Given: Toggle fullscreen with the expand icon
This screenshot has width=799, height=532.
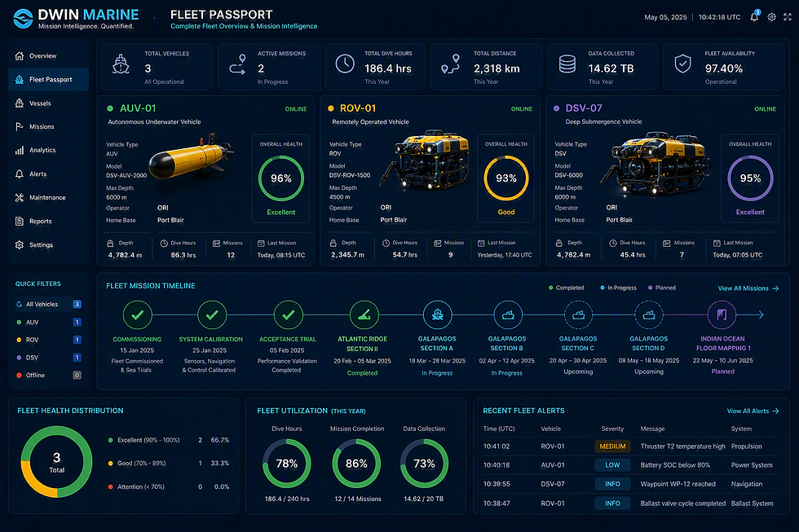Looking at the screenshot, I should pyautogui.click(x=788, y=17).
